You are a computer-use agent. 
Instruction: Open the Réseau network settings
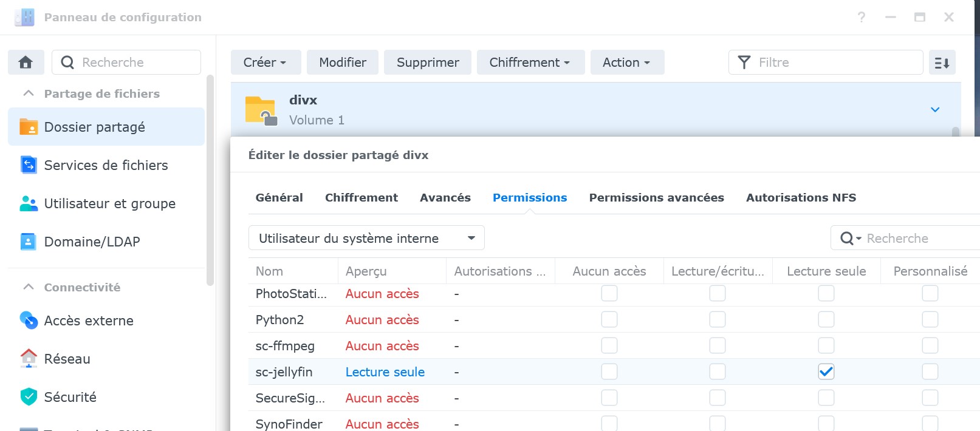pyautogui.click(x=67, y=359)
